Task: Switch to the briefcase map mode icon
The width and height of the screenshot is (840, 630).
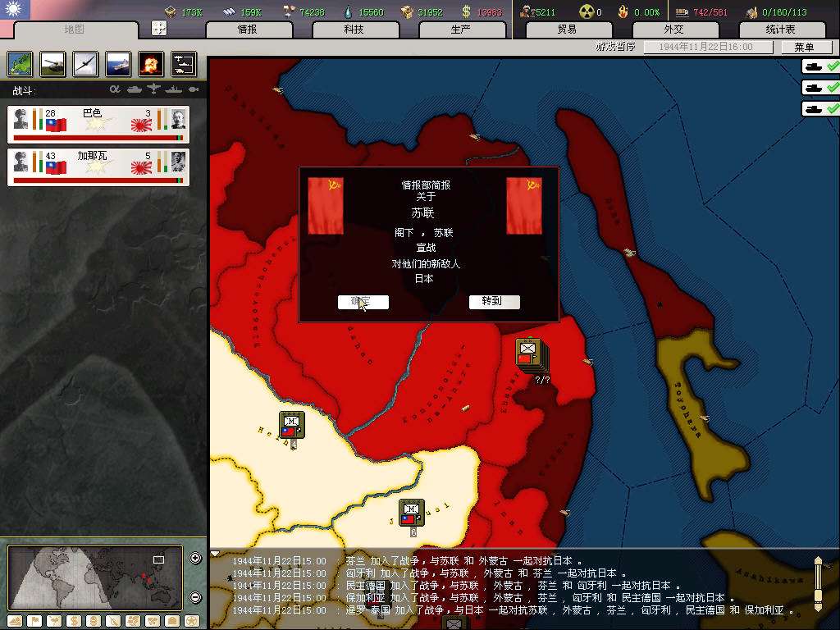Action: (172, 622)
